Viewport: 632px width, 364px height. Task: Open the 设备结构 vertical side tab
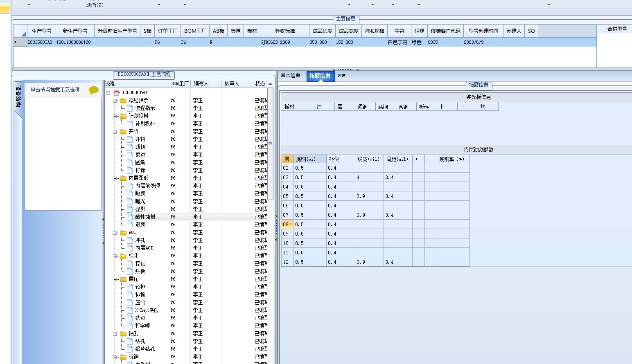(18, 97)
